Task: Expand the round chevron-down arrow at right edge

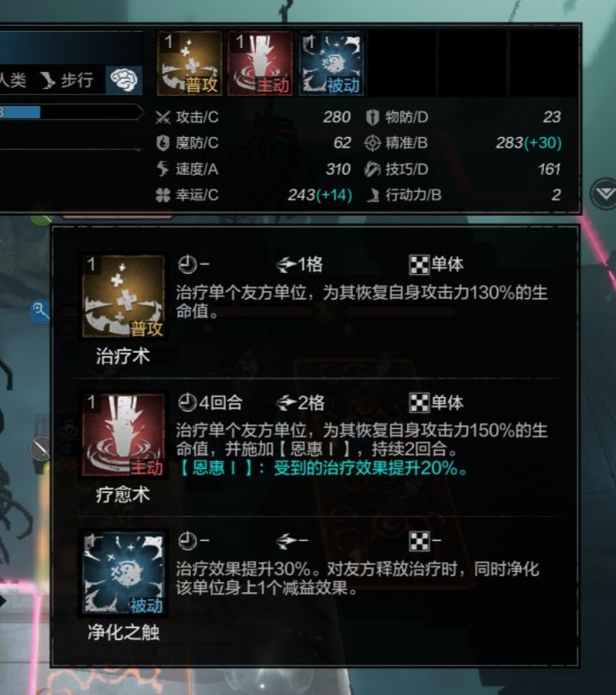Action: [x=604, y=193]
